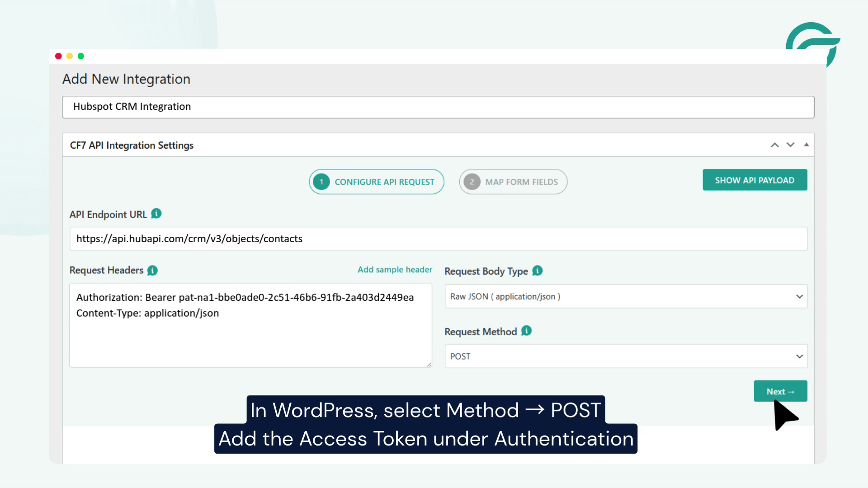Screen dimensions: 868x488
Task: Click the Request Body Type info icon
Action: 537,271
